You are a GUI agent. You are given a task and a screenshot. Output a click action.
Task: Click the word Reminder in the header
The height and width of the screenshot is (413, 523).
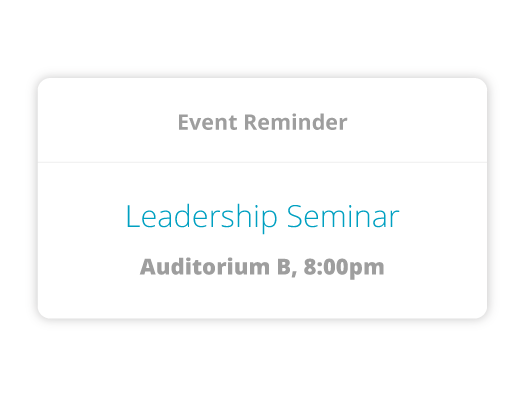tap(296, 122)
